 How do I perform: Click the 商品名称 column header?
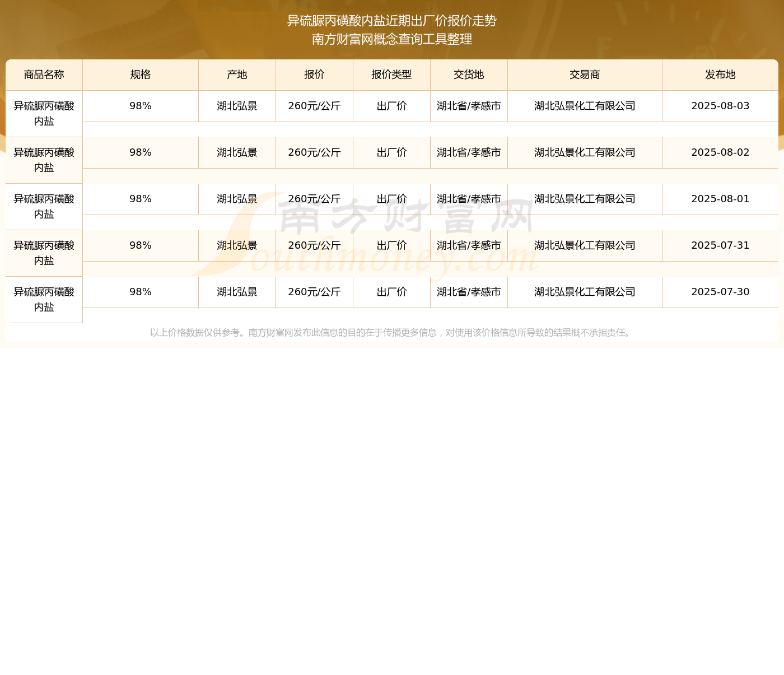pos(44,75)
